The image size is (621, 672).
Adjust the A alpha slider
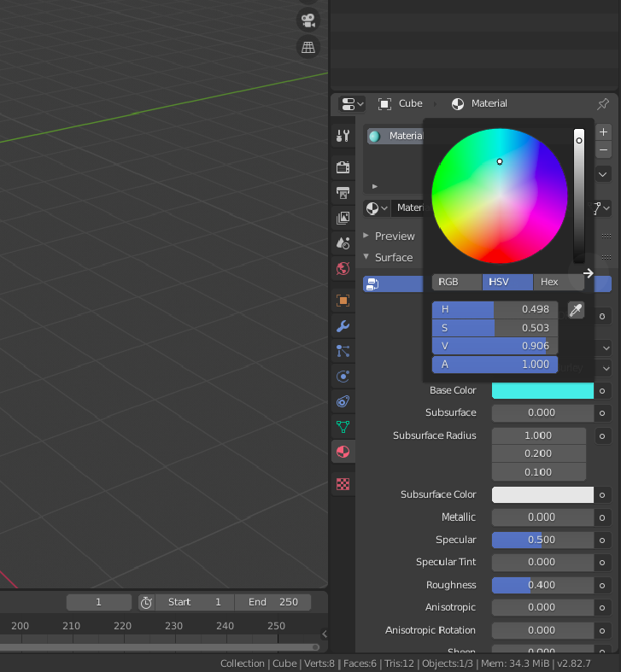495,365
